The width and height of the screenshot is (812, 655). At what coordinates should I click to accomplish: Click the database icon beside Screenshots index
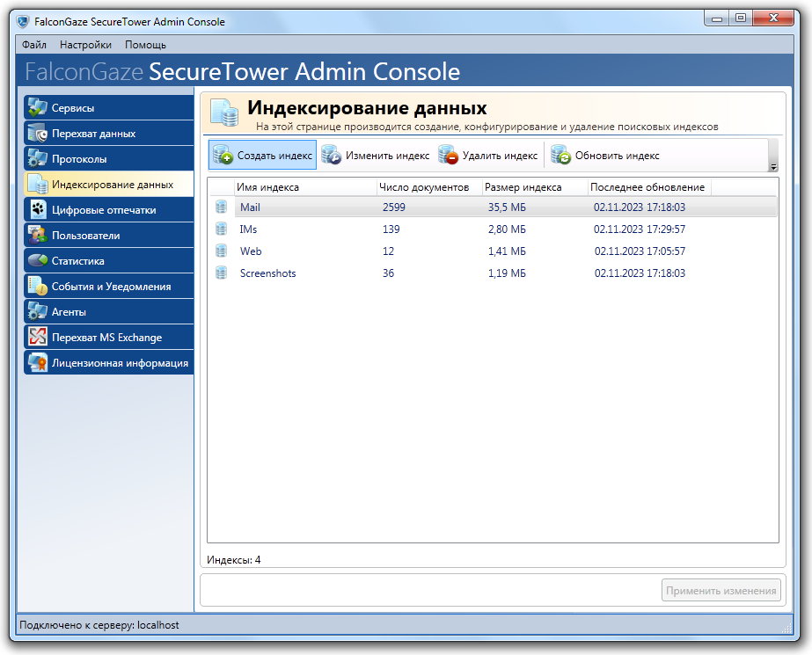click(221, 273)
